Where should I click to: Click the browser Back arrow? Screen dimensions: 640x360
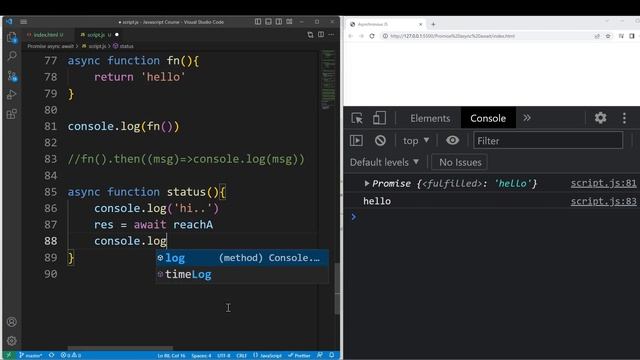point(351,36)
